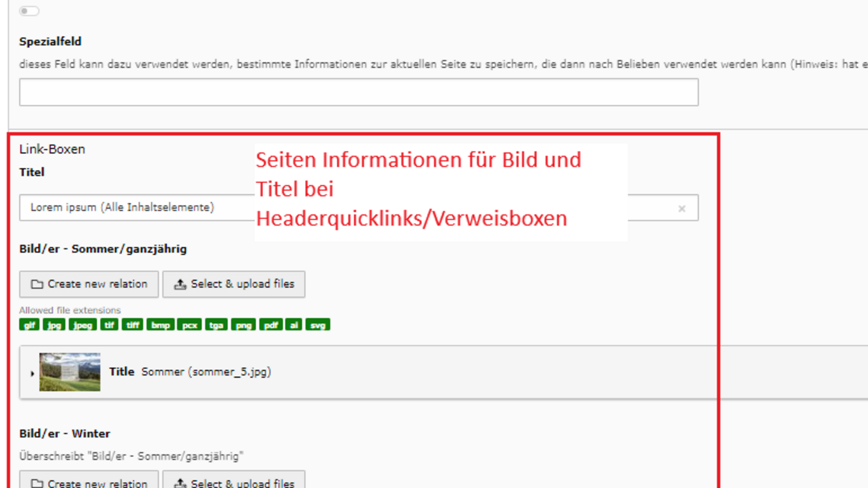The image size is (868, 488).
Task: Click Create new relation for Sommer images
Action: click(89, 284)
